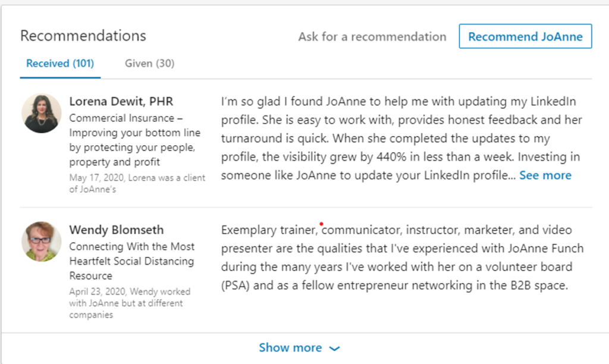Image resolution: width=609 pixels, height=364 pixels.
Task: Click Ask for a recommendation
Action: pos(372,36)
